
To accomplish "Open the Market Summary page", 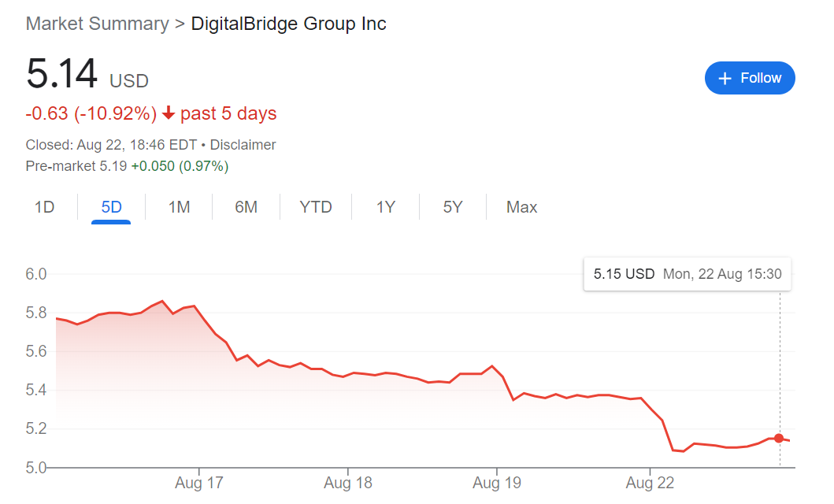I will coord(96,24).
